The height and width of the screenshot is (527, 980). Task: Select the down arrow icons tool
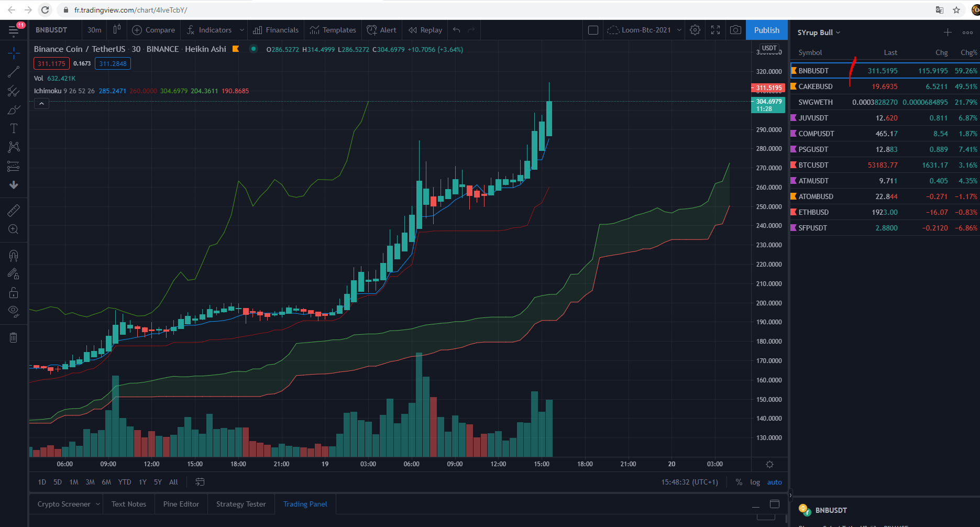[x=14, y=185]
